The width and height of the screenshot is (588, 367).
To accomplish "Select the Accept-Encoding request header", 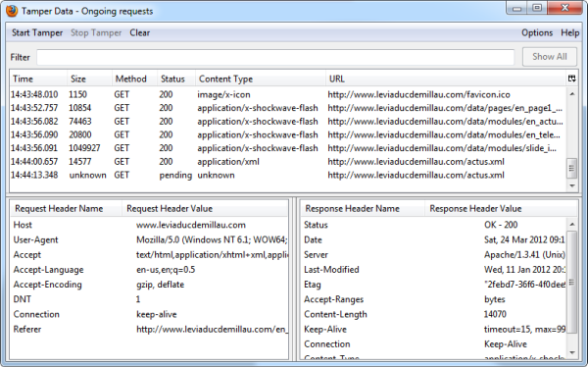I will [x=149, y=285].
